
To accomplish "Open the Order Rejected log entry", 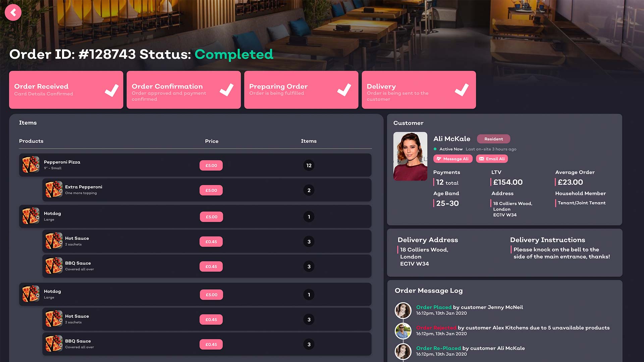I will pos(436,327).
